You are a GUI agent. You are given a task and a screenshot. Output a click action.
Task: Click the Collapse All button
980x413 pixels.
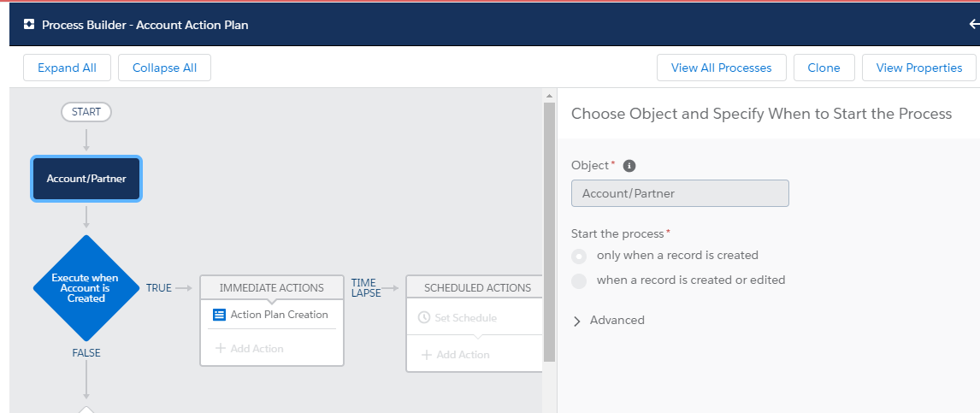(164, 68)
